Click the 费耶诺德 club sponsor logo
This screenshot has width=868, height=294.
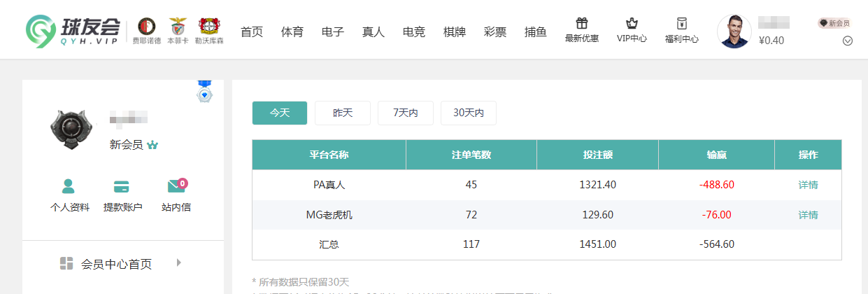tap(146, 27)
